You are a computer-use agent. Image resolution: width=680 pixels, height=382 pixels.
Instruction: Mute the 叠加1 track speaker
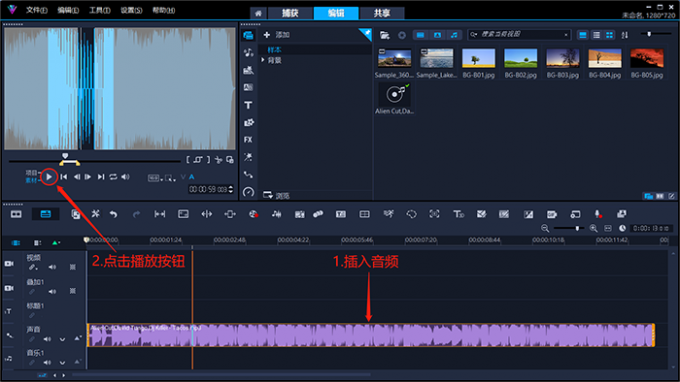point(52,291)
